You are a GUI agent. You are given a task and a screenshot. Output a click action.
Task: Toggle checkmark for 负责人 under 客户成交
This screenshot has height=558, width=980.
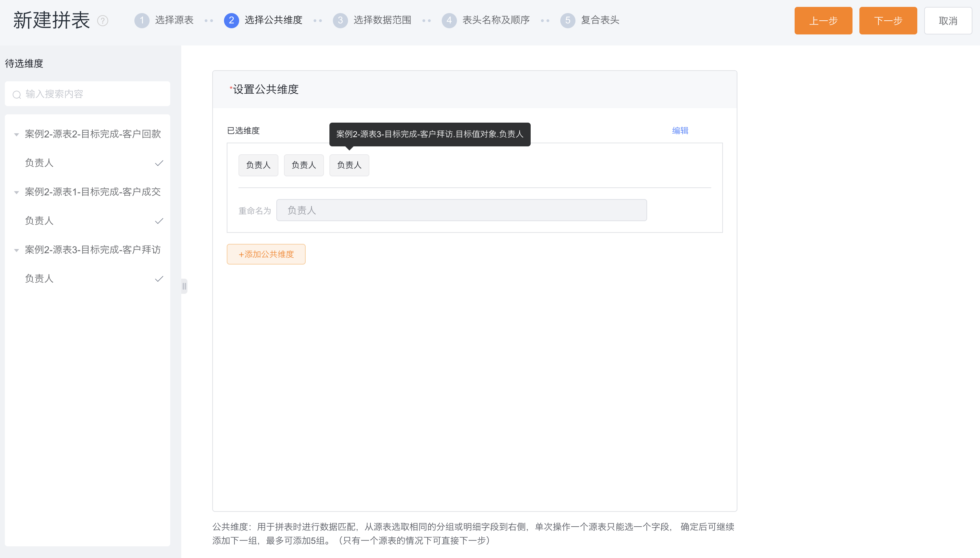point(159,221)
